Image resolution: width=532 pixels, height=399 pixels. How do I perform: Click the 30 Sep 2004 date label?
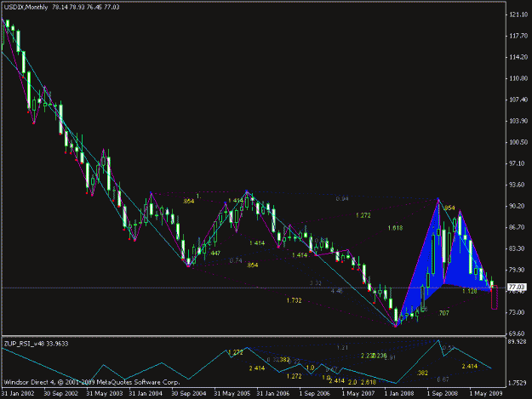click(x=189, y=394)
